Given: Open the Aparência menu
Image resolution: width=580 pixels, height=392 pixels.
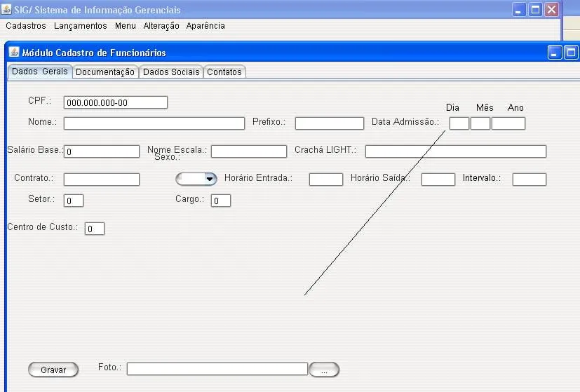Looking at the screenshot, I should point(205,26).
